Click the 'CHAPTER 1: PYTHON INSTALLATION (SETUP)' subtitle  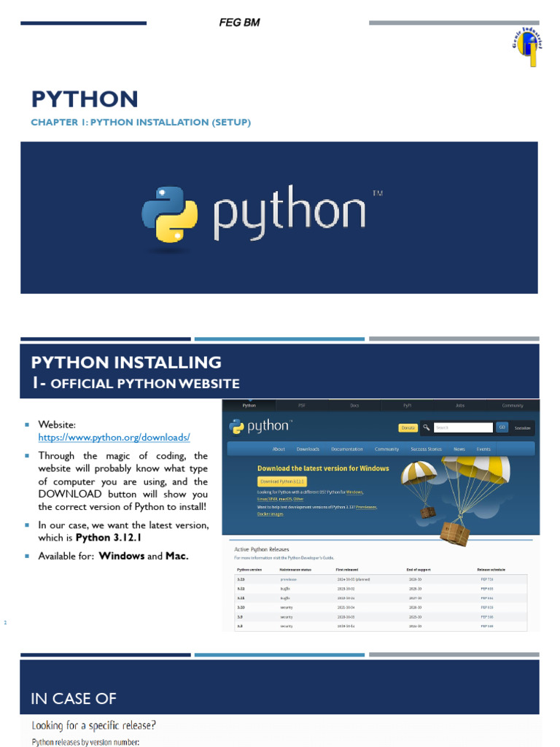[141, 122]
